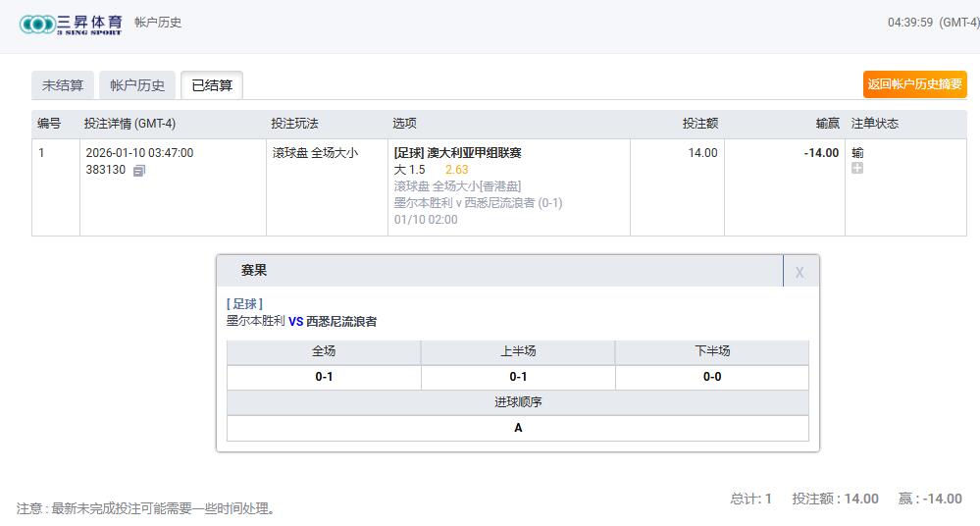Expand bet details with the plus icon under 输
This screenshot has width=980, height=526.
pyautogui.click(x=857, y=169)
